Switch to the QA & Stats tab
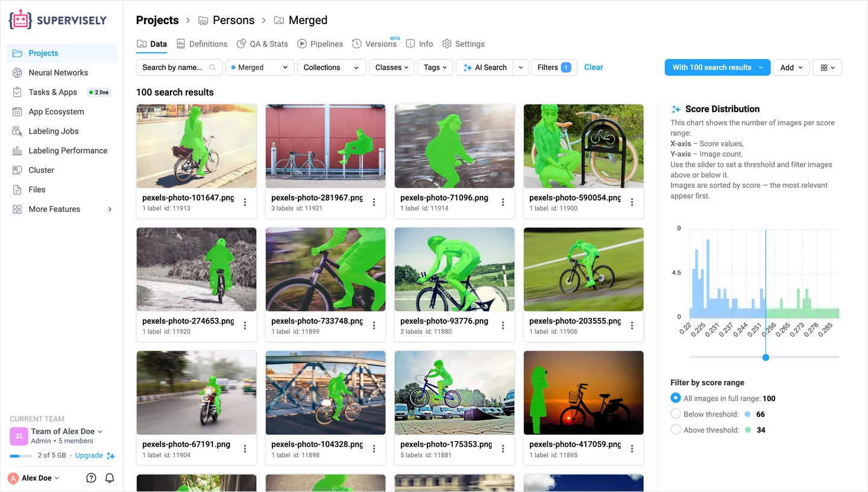Viewport: 868px width, 492px height. [262, 44]
